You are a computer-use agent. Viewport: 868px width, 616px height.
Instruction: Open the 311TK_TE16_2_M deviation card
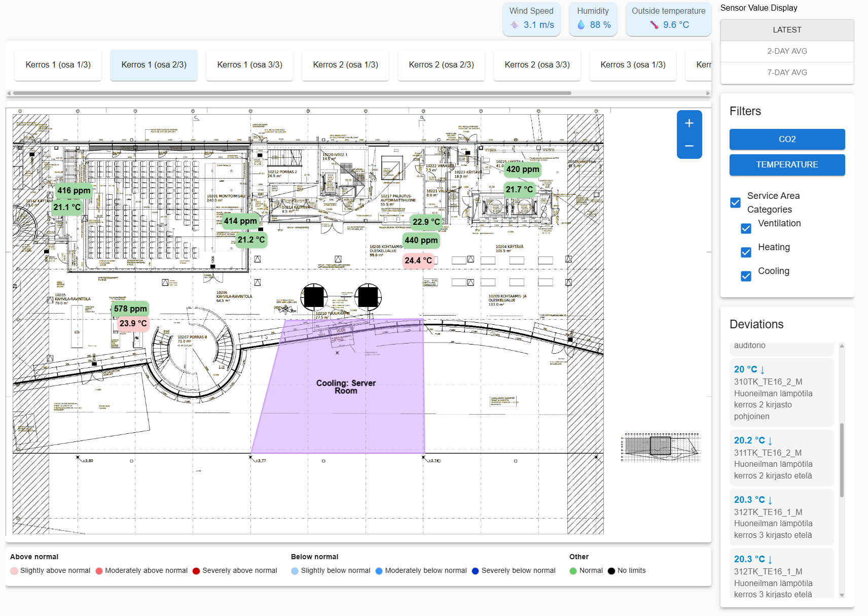point(781,458)
